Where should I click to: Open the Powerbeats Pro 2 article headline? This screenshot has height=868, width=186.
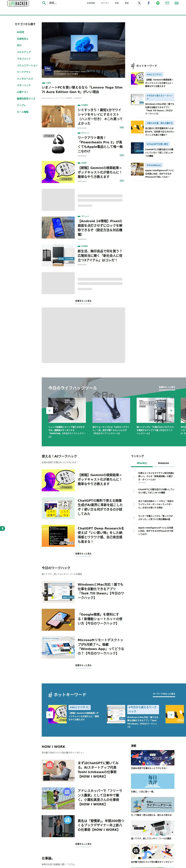(x=100, y=145)
